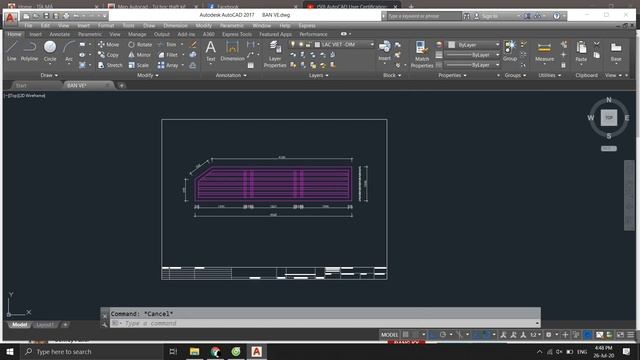Image resolution: width=640 pixels, height=360 pixels.
Task: Click the Stretch tool
Action: [x=110, y=65]
